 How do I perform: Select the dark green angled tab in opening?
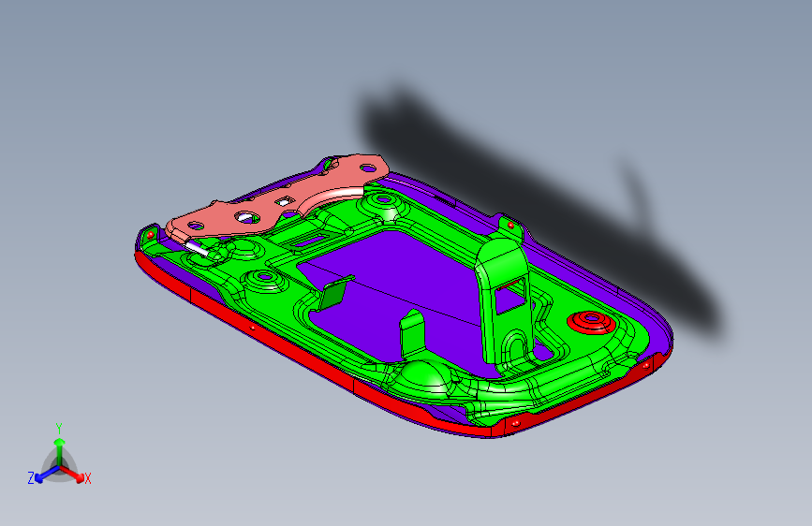tap(334, 294)
